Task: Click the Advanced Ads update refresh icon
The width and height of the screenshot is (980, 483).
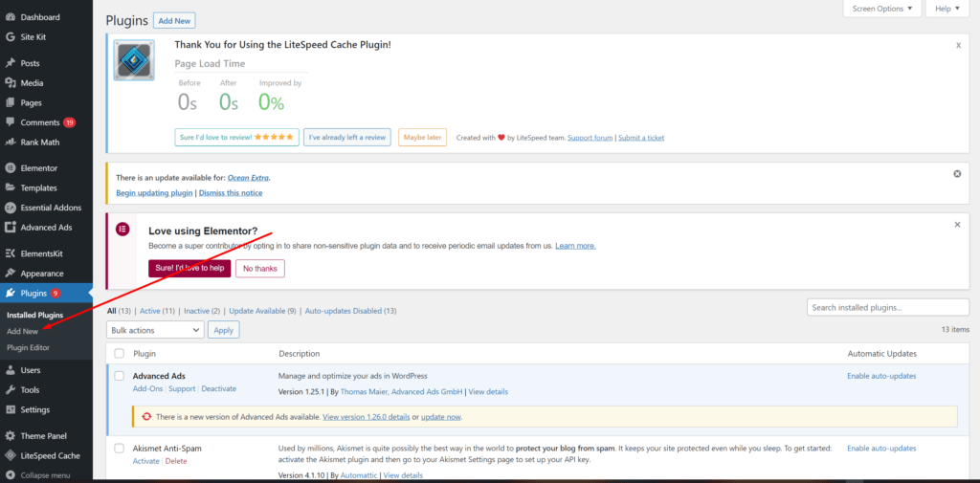Action: click(x=146, y=416)
